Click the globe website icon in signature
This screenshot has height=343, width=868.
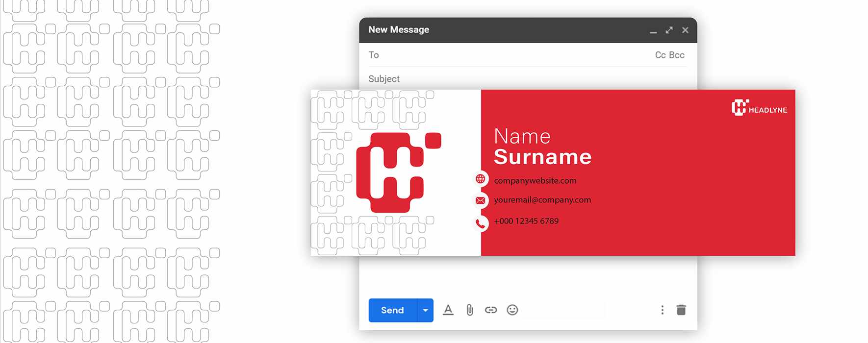click(481, 179)
